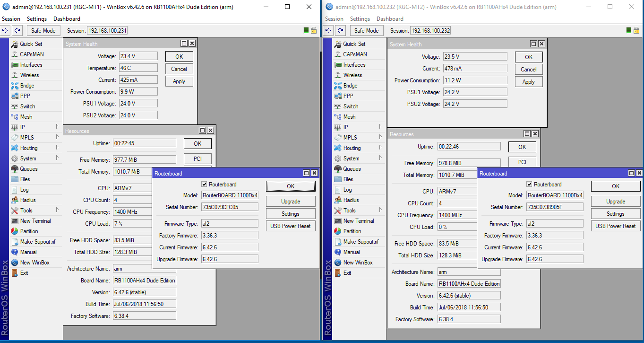Open Bridge in the RGC-MT2 sidebar
The width and height of the screenshot is (644, 343).
[x=350, y=86]
